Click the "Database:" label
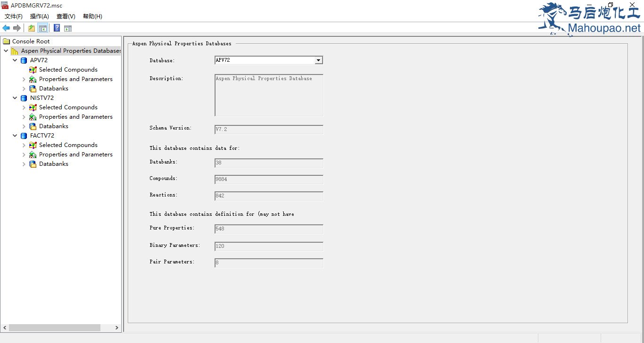The height and width of the screenshot is (343, 644). (x=162, y=61)
